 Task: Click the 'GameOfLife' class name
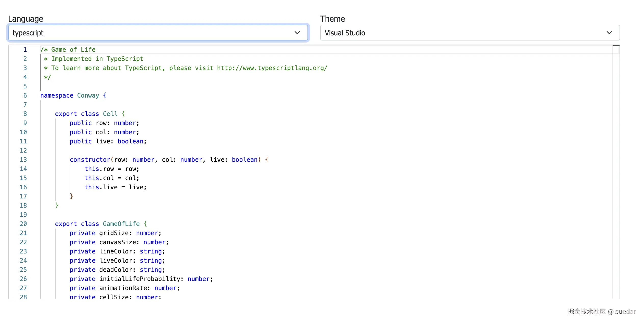point(121,224)
